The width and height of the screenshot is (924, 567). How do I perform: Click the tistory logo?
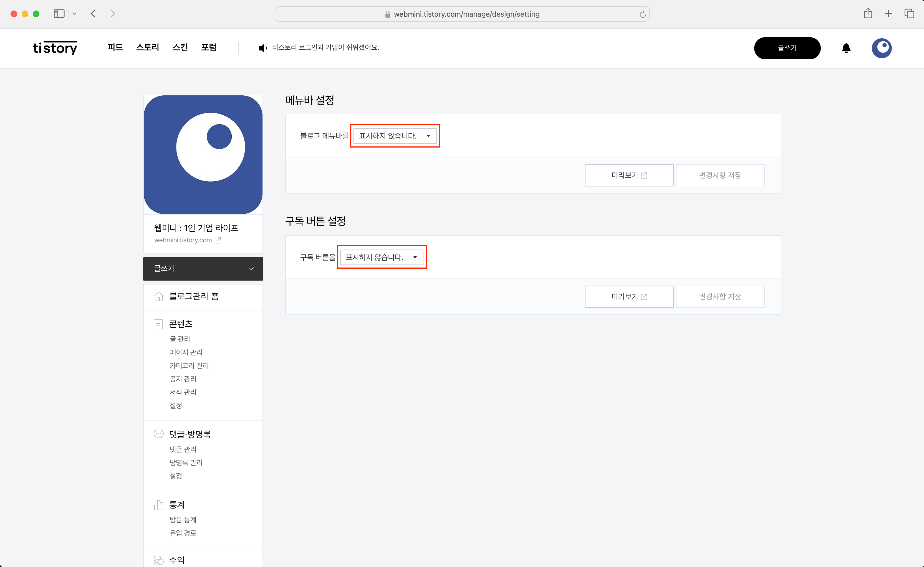55,48
